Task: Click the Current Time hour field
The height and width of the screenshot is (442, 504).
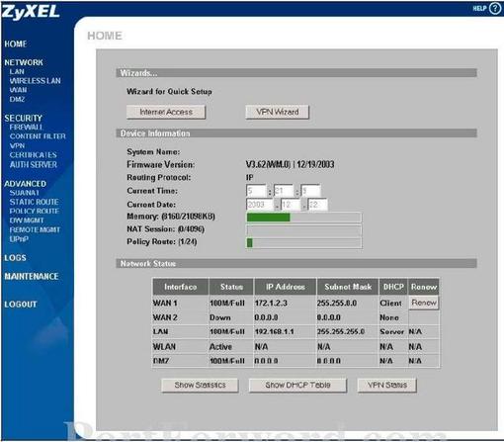Action: 256,191
